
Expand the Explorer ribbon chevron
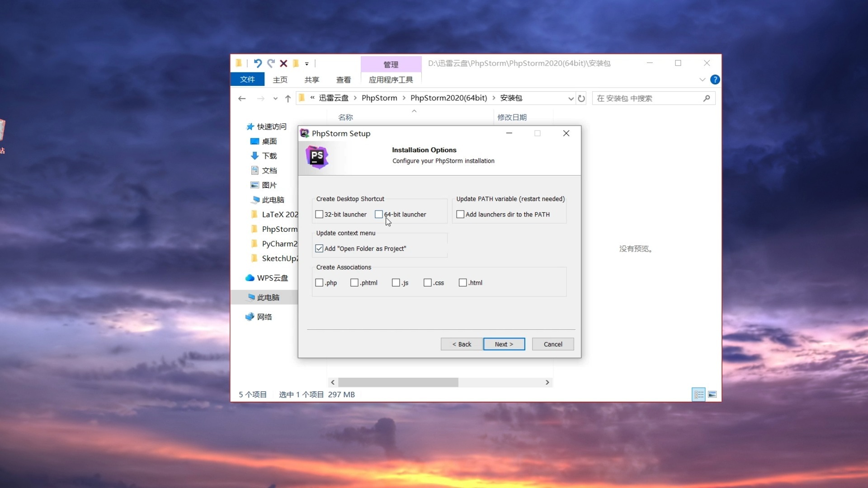(x=702, y=80)
